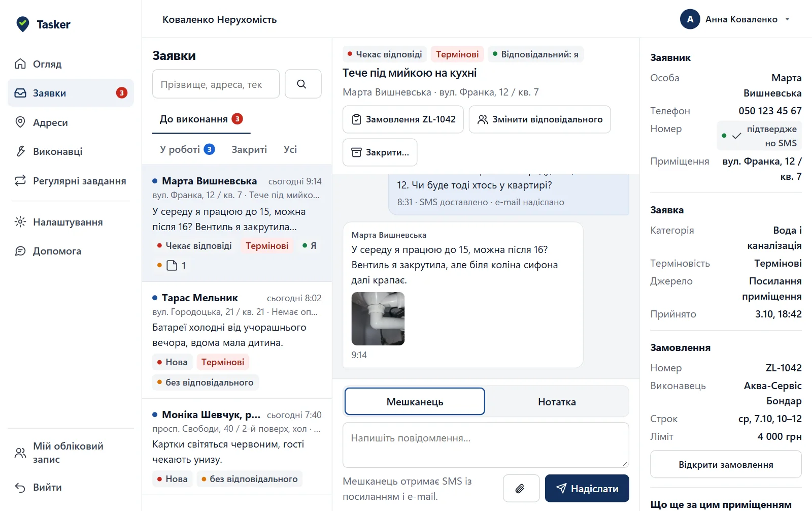Image resolution: width=812 pixels, height=511 pixels.
Task: Select the Закриті tab
Action: click(249, 149)
